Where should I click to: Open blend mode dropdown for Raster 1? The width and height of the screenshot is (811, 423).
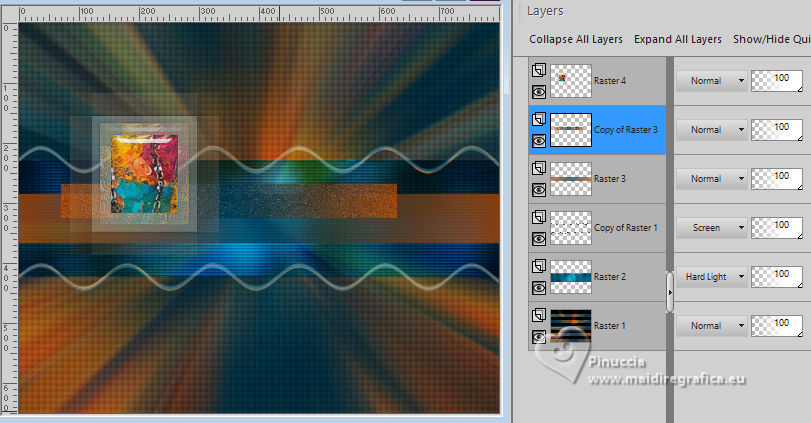712,326
